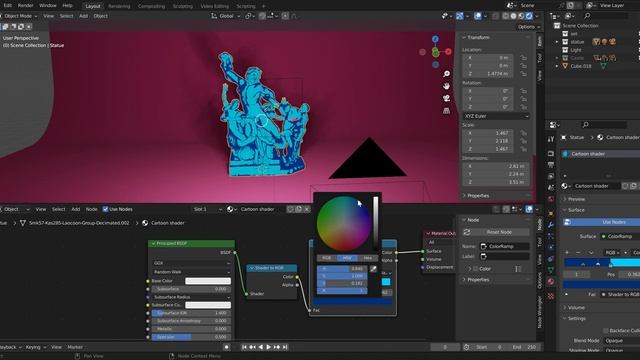Adjust the value brightness bar in color picker

pyautogui.click(x=375, y=223)
